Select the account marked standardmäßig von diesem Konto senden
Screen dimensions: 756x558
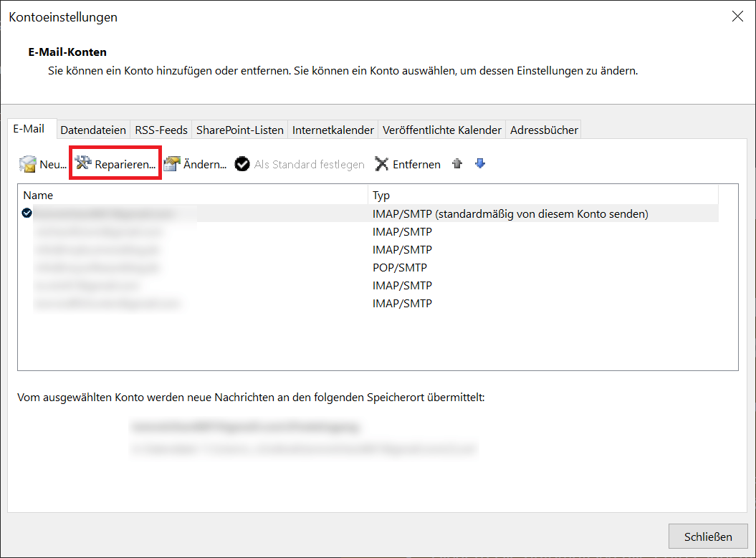pyautogui.click(x=369, y=213)
